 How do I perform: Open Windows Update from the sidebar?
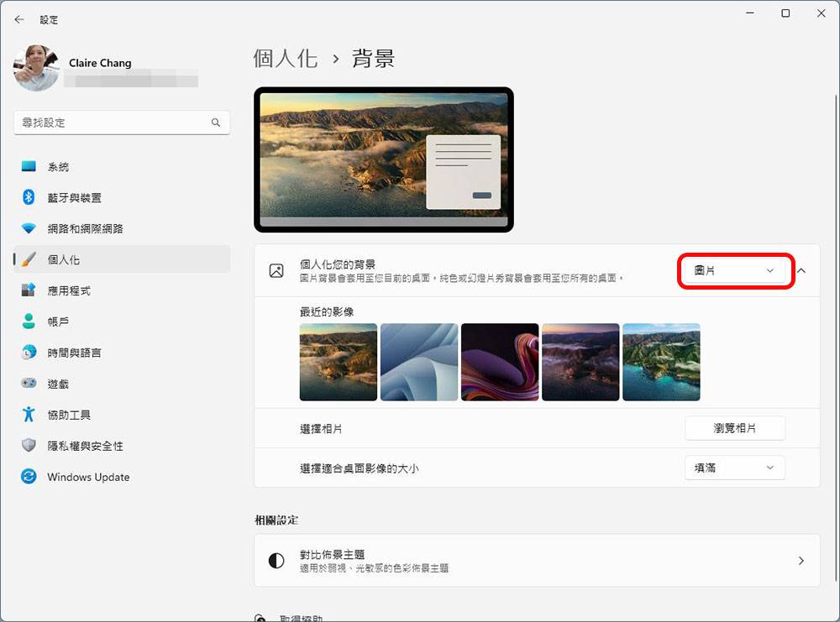[x=87, y=477]
